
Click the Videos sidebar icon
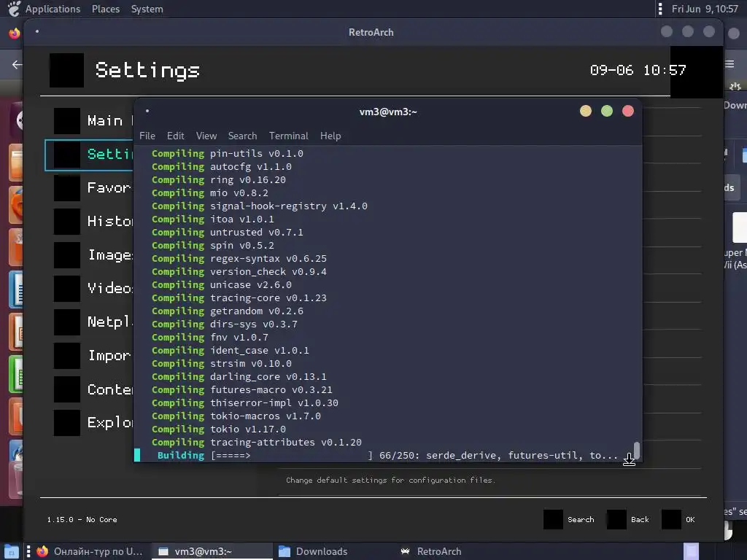(x=66, y=289)
